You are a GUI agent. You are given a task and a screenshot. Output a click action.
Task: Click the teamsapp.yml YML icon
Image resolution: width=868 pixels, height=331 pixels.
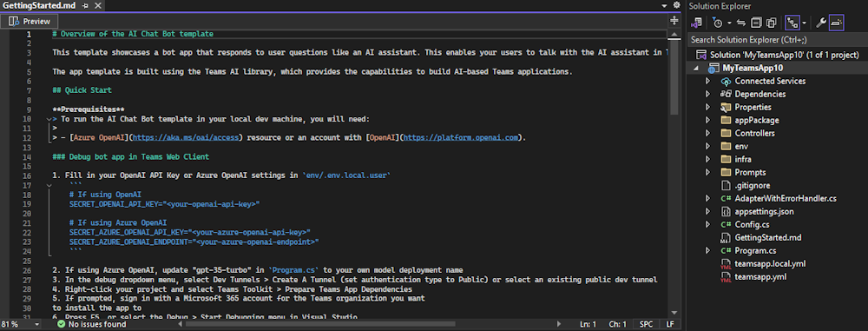point(725,277)
